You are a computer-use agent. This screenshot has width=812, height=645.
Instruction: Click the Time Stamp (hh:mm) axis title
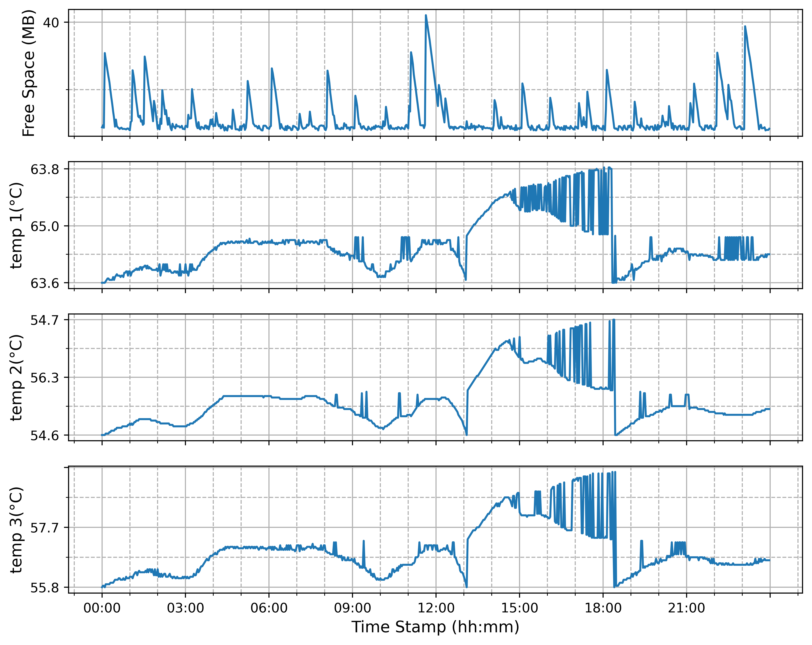click(435, 627)
